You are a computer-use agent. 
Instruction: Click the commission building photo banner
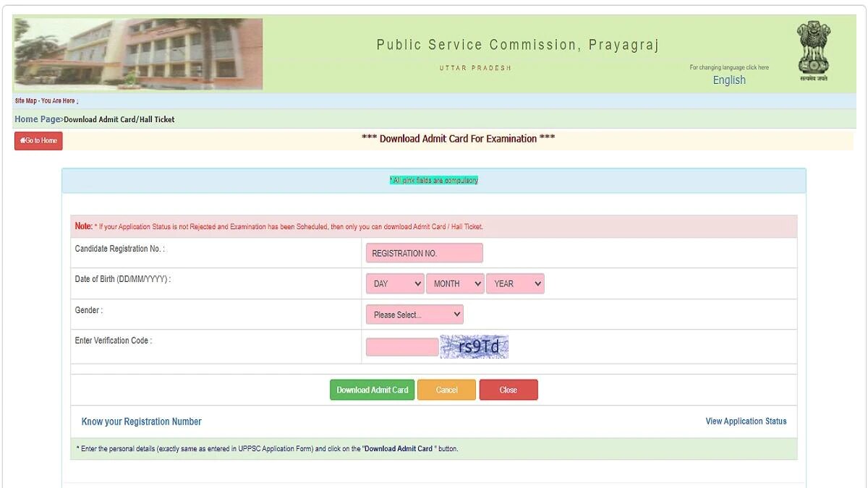click(137, 53)
